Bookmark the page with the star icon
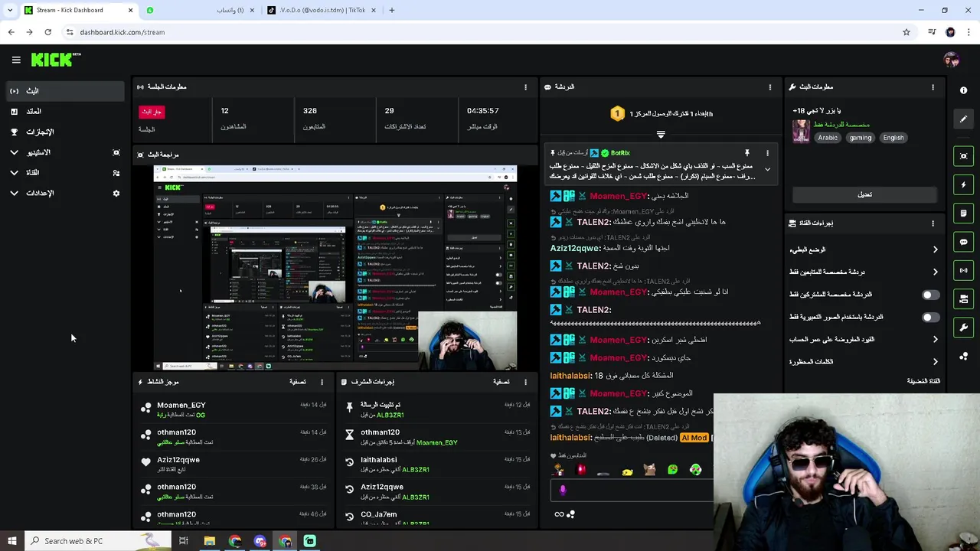 (x=906, y=32)
